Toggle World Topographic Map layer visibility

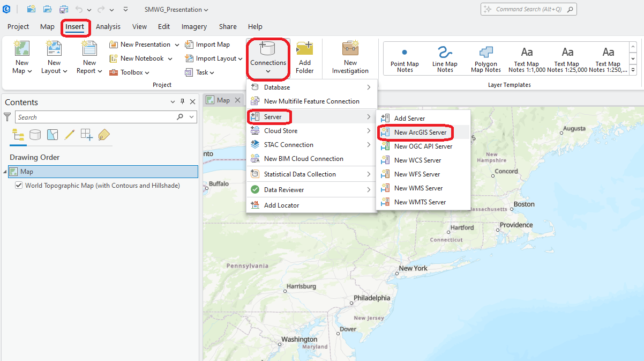click(x=19, y=186)
